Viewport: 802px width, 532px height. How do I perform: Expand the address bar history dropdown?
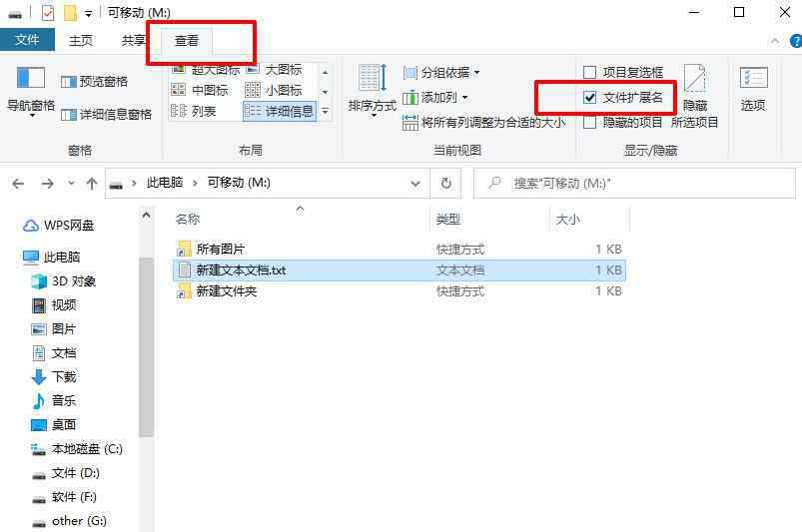[x=415, y=183]
